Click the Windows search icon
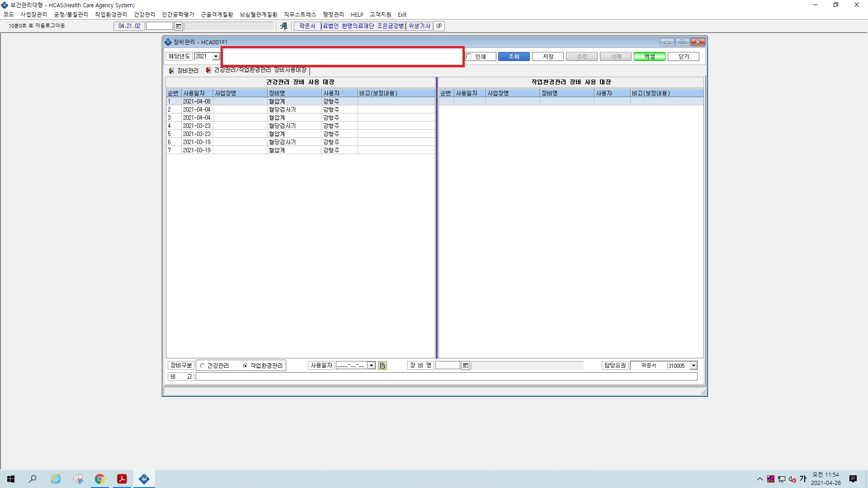Image resolution: width=868 pixels, height=488 pixels. click(x=33, y=479)
